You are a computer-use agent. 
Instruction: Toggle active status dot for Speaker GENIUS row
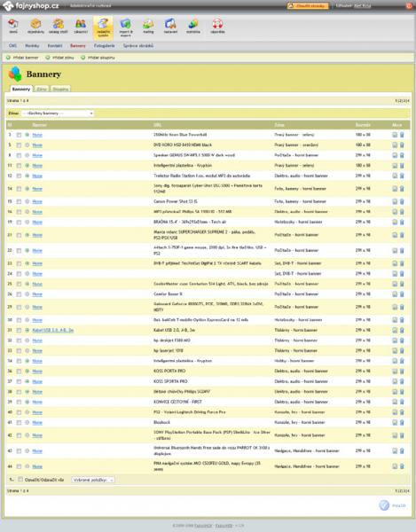[27, 155]
